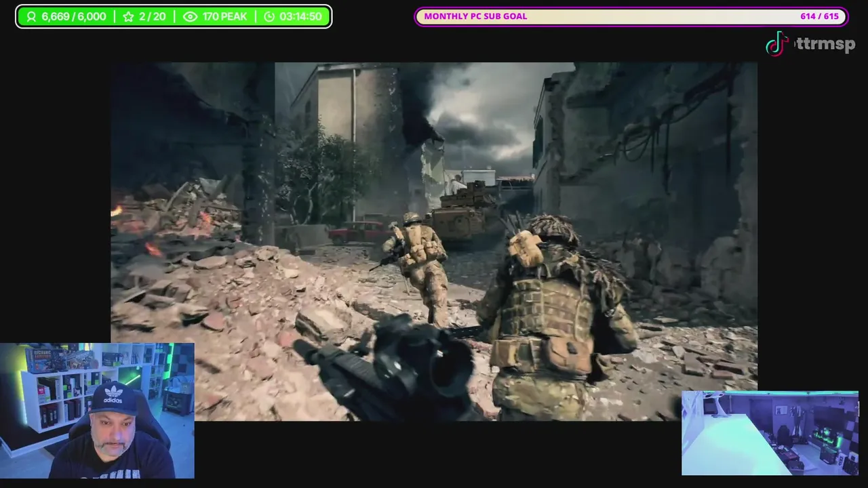Click the 6,669 / 6,000 follower text
The image size is (868, 488).
pyautogui.click(x=73, y=17)
